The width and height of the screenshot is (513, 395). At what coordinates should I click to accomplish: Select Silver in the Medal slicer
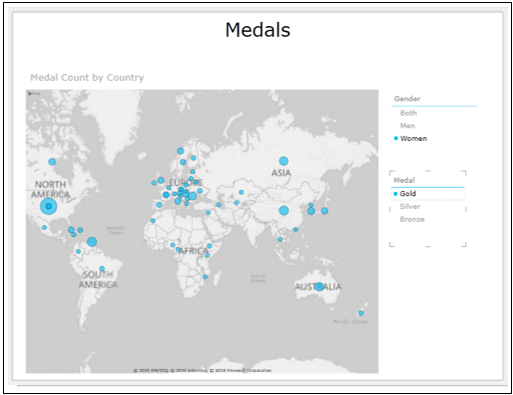point(410,207)
